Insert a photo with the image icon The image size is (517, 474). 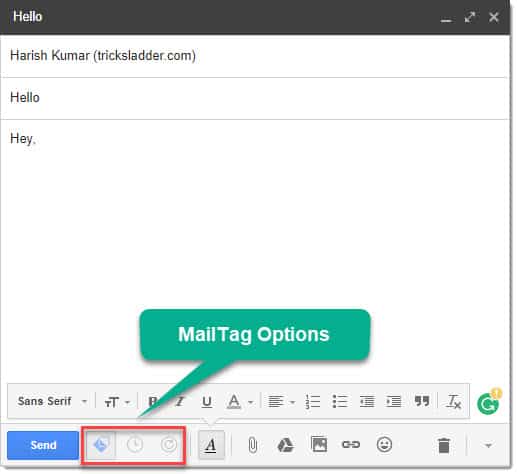(319, 444)
